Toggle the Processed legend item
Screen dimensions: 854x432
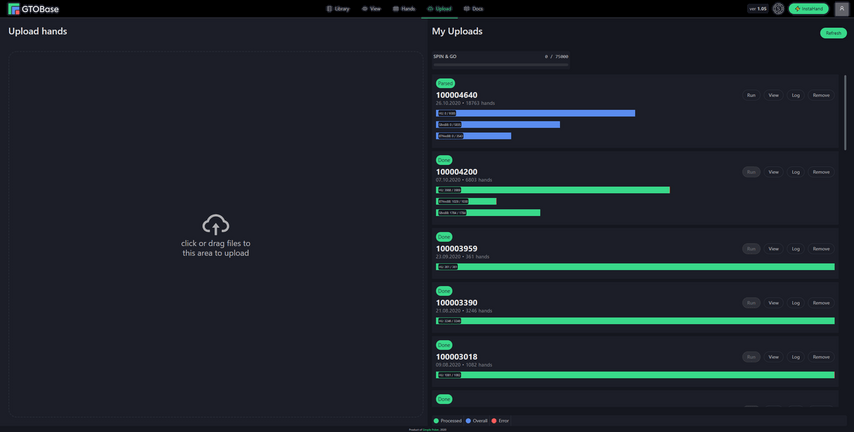447,421
